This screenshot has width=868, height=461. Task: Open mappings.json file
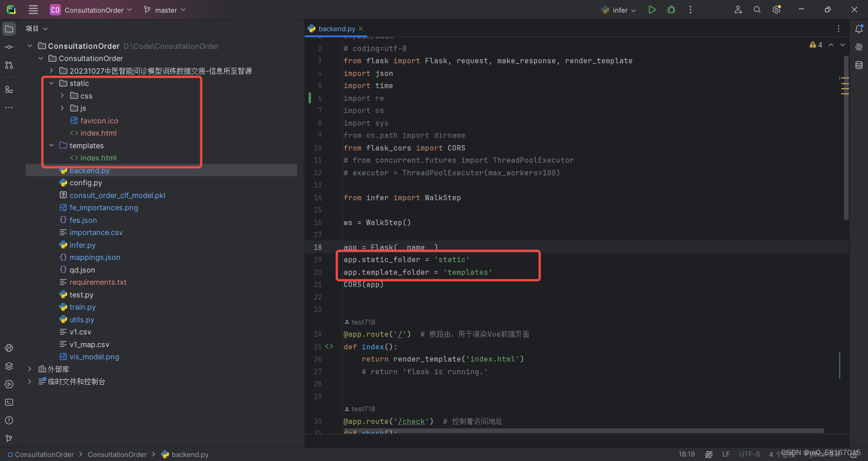click(x=94, y=257)
